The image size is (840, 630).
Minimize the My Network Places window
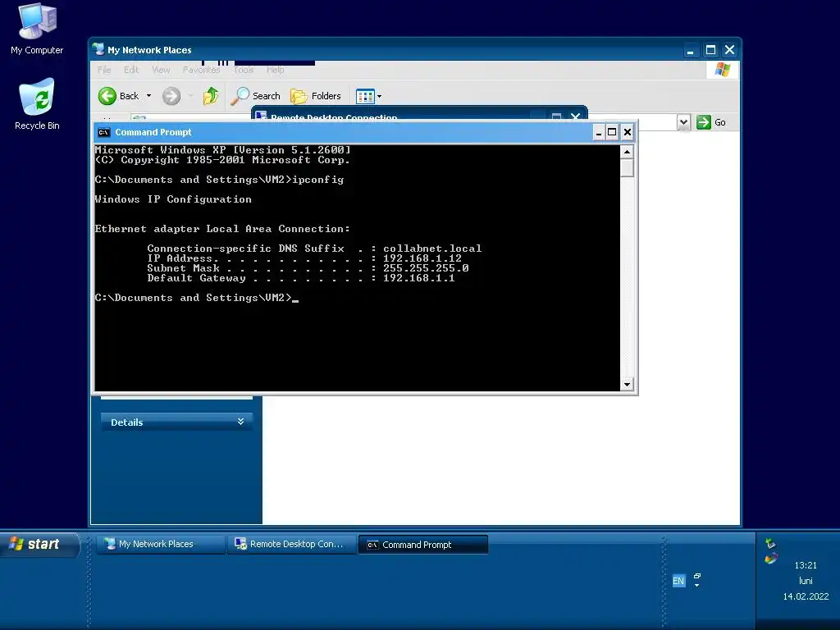[691, 50]
